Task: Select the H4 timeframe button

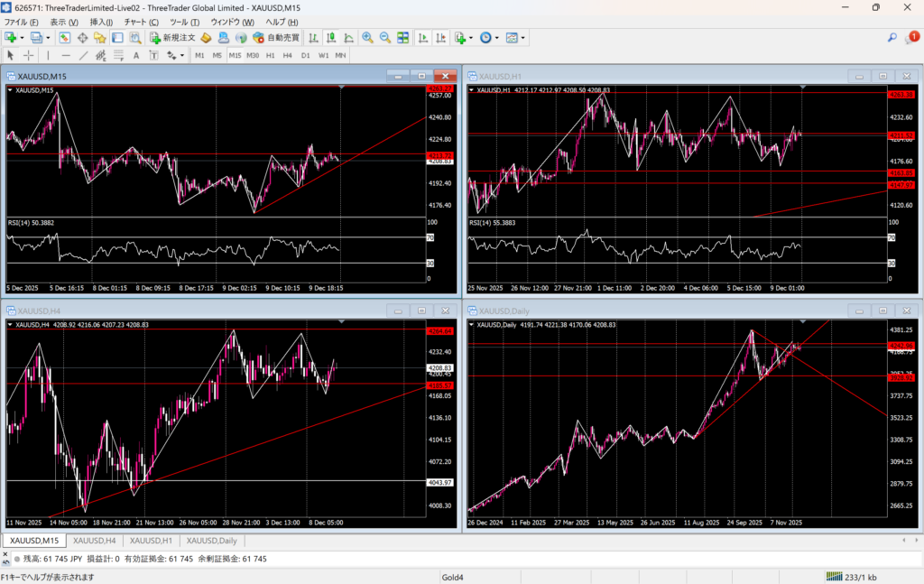Action: click(x=288, y=55)
